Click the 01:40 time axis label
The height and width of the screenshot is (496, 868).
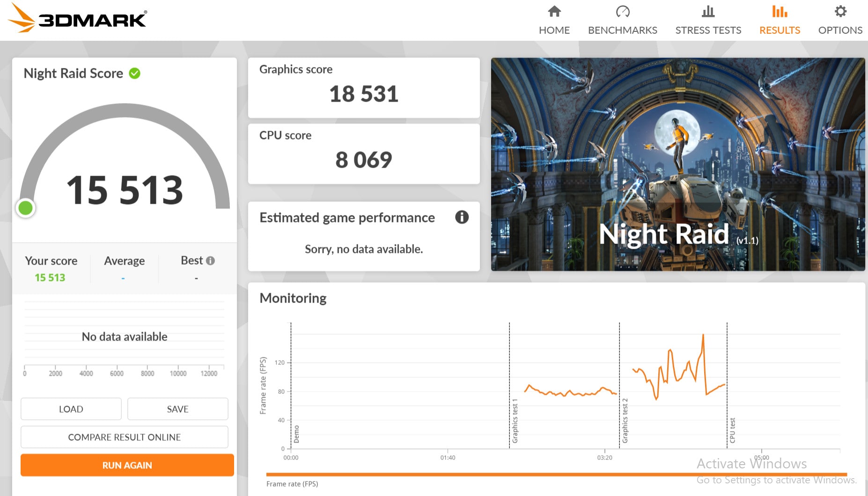448,458
